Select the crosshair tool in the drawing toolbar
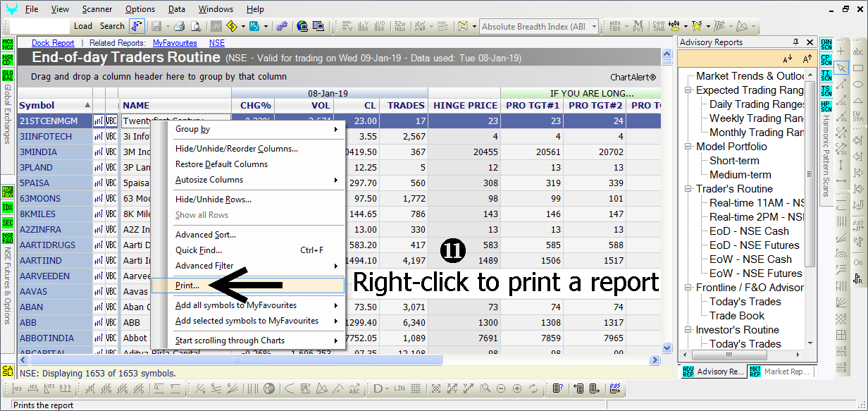The image size is (868, 411). (x=841, y=51)
